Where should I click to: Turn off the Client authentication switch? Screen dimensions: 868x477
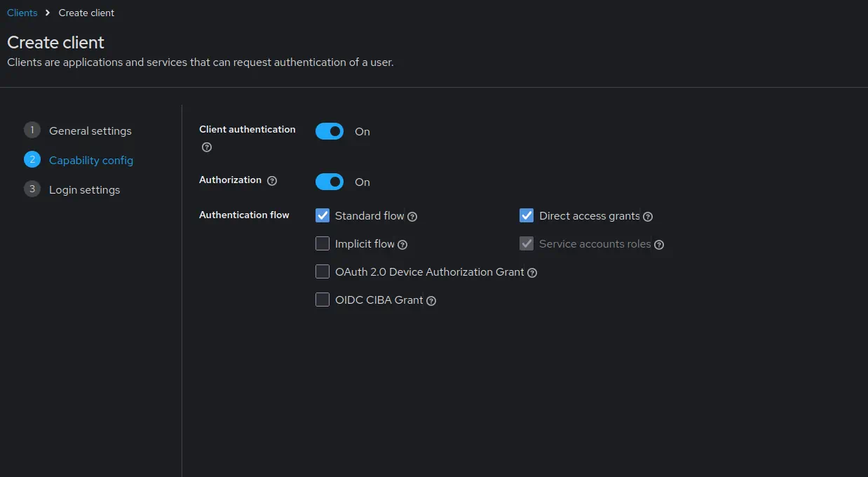click(x=330, y=131)
